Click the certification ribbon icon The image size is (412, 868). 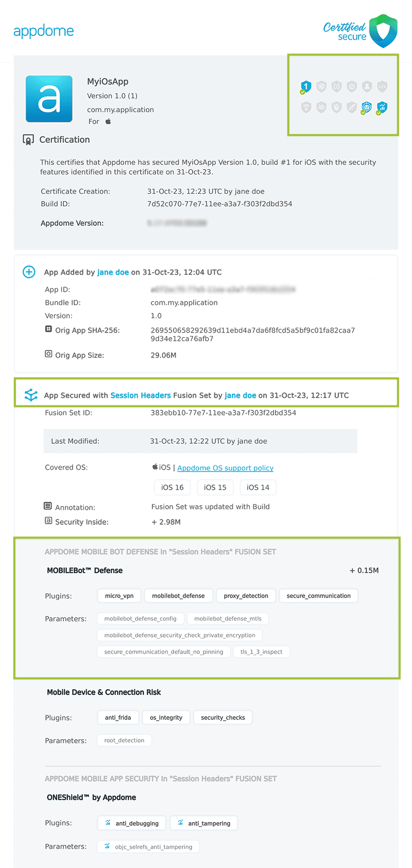28,140
